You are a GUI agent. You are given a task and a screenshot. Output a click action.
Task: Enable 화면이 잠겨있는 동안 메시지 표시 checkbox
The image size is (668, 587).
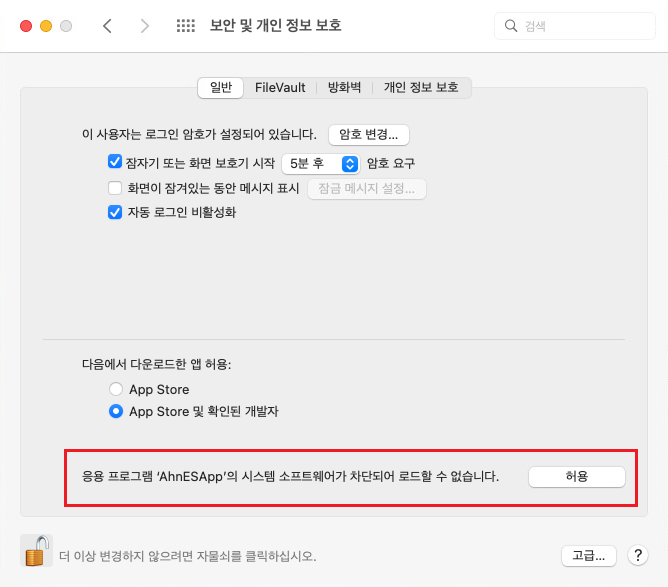pyautogui.click(x=115, y=188)
